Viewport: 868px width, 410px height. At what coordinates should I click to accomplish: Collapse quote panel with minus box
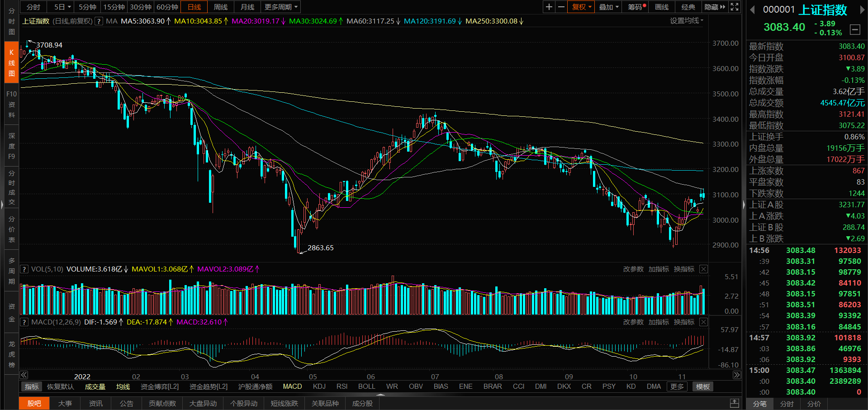(855, 30)
